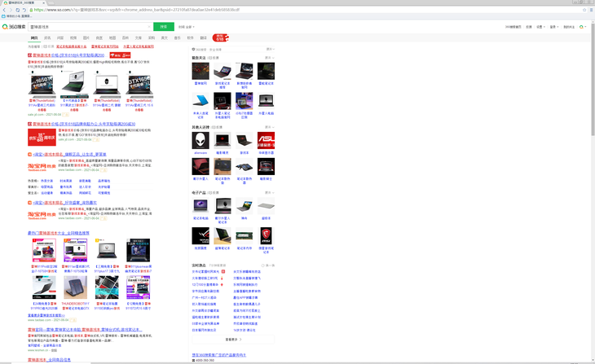Switch to the 图片 search tab
The width and height of the screenshot is (595, 364).
(x=86, y=37)
